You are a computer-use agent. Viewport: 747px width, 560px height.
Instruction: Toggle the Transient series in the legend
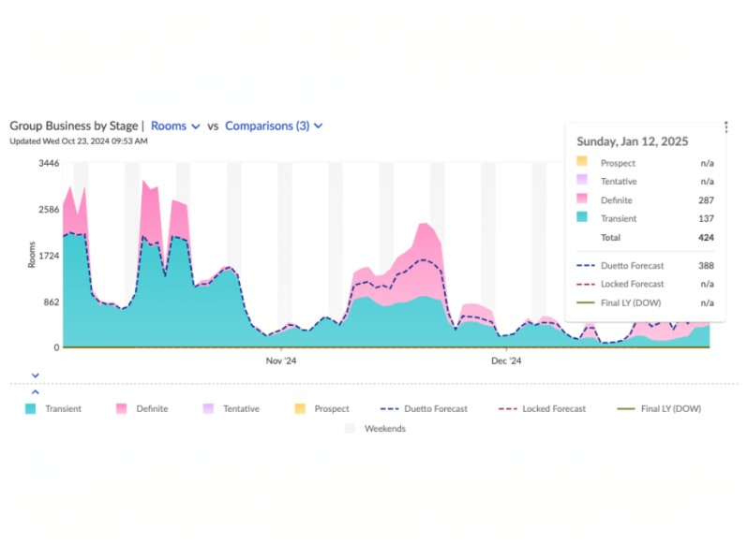tap(53, 408)
